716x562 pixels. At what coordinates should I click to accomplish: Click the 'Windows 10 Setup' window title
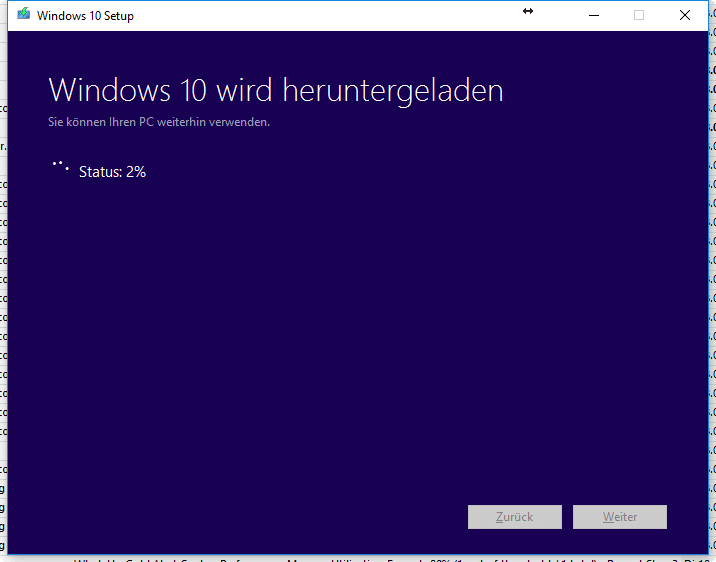click(x=85, y=16)
